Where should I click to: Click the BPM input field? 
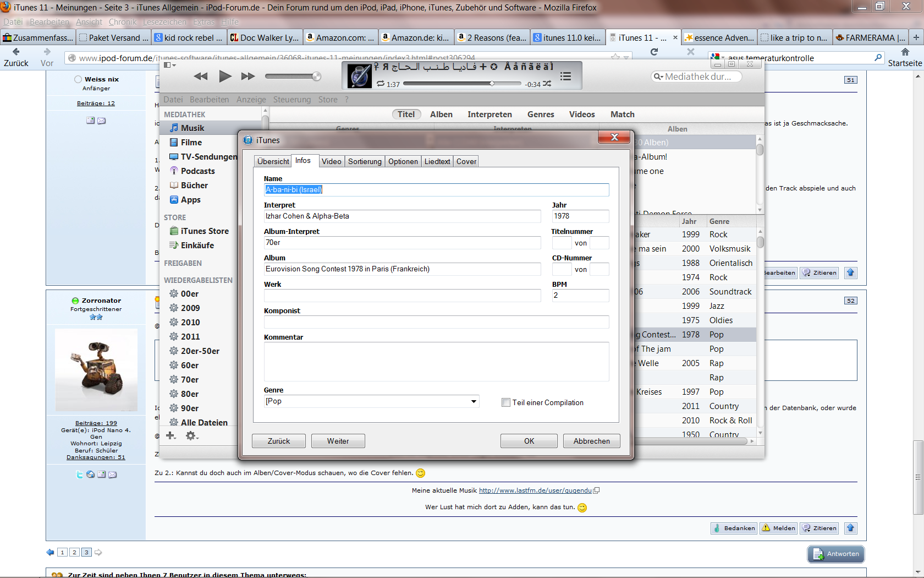580,295
